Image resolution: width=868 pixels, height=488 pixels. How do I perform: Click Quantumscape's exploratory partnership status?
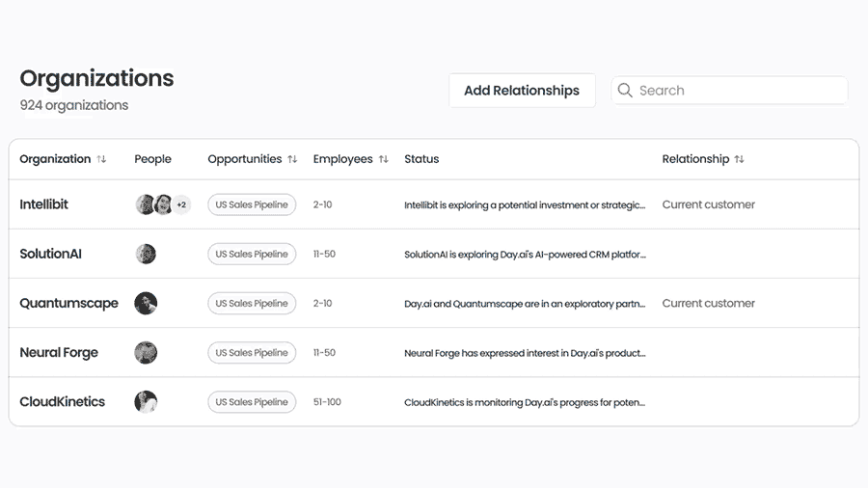tap(525, 304)
